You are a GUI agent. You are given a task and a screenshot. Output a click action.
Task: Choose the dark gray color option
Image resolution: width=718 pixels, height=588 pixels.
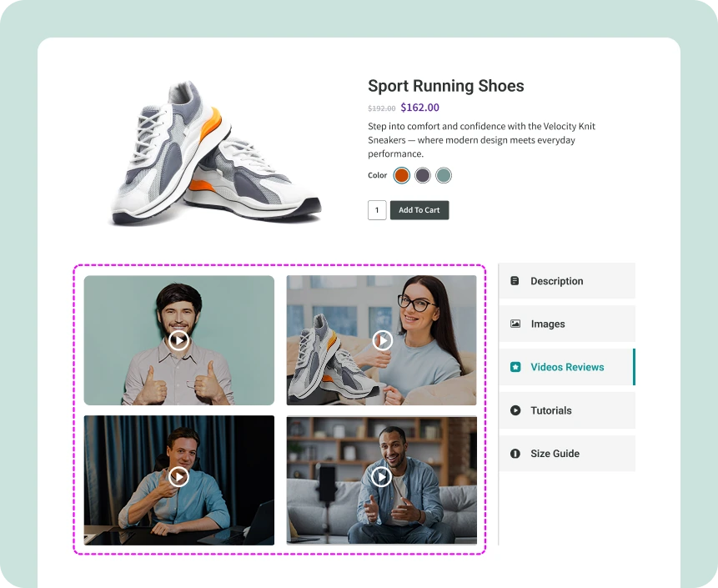pos(423,175)
